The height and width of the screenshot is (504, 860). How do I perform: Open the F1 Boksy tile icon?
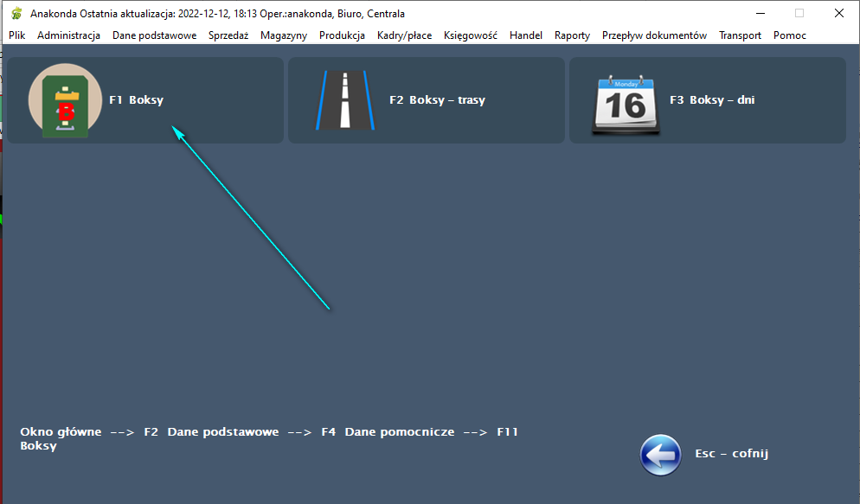click(x=65, y=100)
